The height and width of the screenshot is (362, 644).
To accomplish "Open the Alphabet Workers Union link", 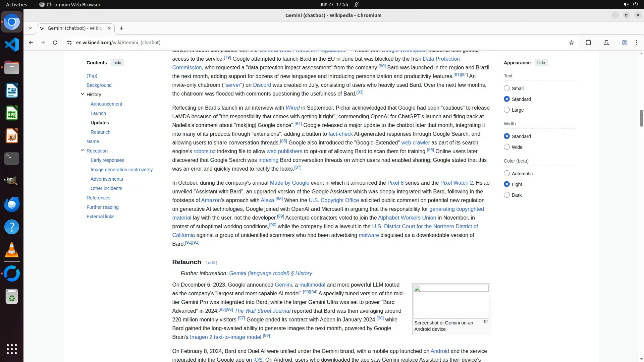I will coord(407,218).
